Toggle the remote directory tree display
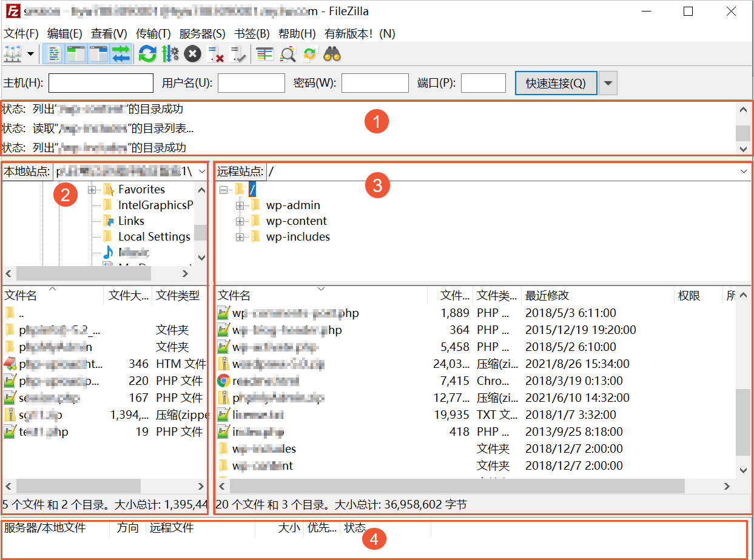 coord(98,55)
